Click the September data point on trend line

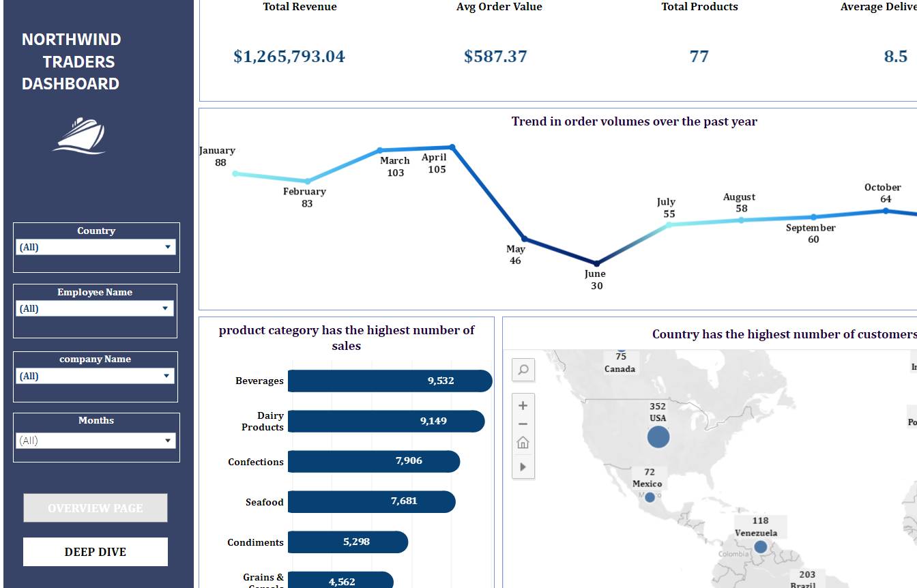(813, 217)
